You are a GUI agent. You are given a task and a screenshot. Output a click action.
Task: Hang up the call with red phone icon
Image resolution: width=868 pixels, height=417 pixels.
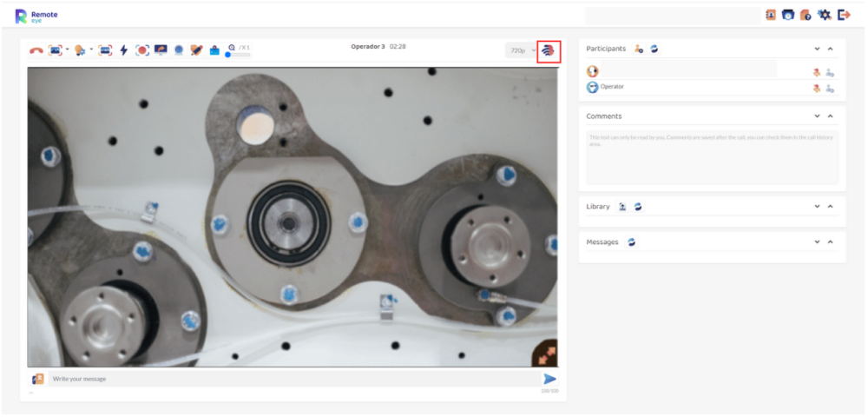point(36,50)
